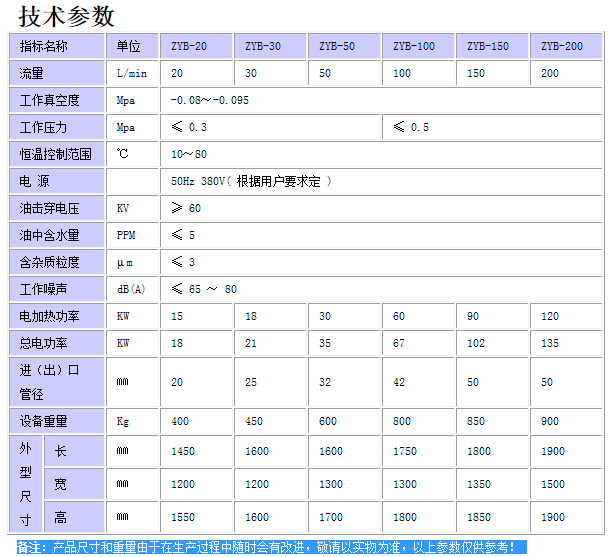This screenshot has height=557, width=608.
Task: Select the 1450 length value
Action: (x=184, y=452)
